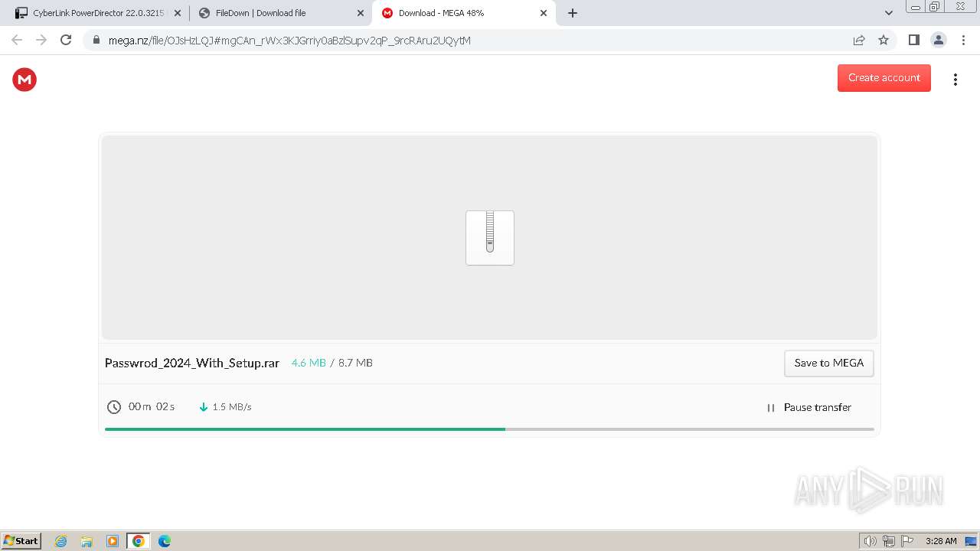Select the Passwrod_2024_With_Setup.rar filename
The width and height of the screenshot is (980, 551).
coord(192,364)
